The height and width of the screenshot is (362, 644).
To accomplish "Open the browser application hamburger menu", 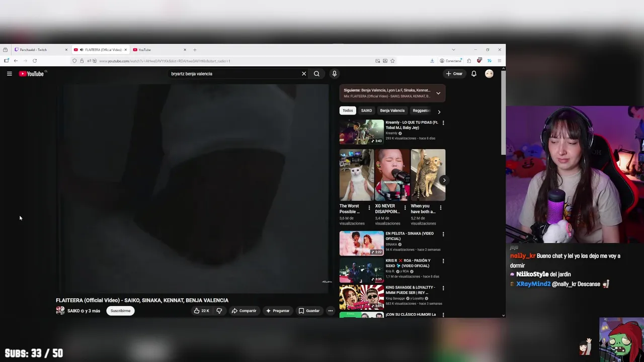I will pyautogui.click(x=499, y=61).
